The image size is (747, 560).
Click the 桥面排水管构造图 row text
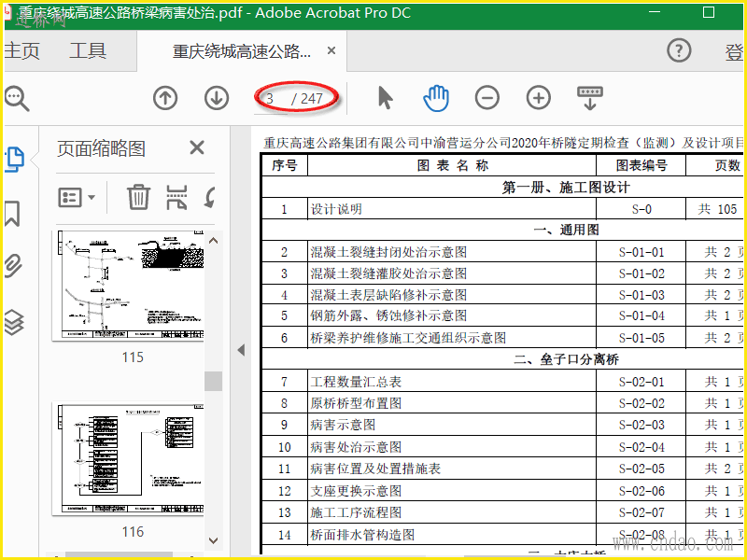point(362,535)
